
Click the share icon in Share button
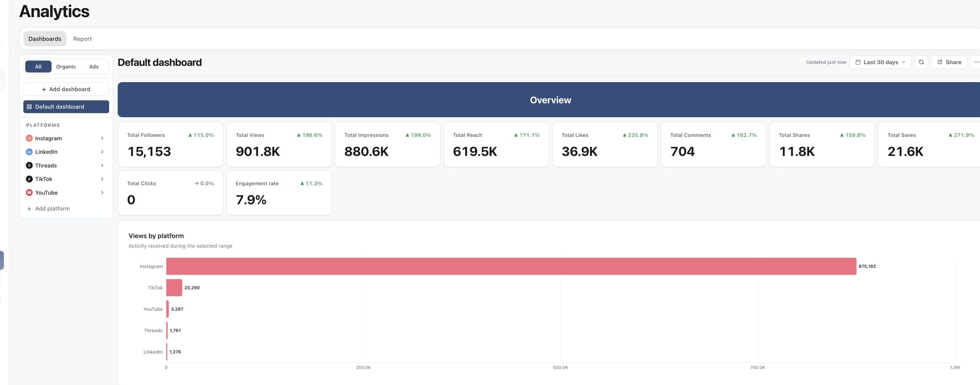pyautogui.click(x=940, y=62)
